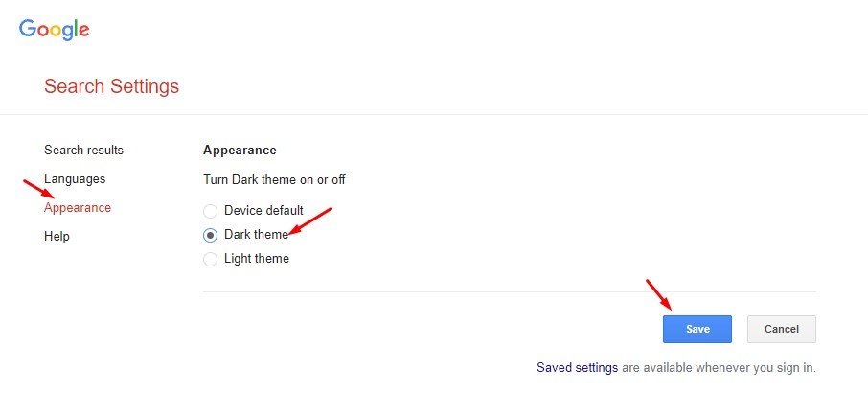Image resolution: width=868 pixels, height=417 pixels.
Task: Click the "Light theme" text label
Action: 257,258
